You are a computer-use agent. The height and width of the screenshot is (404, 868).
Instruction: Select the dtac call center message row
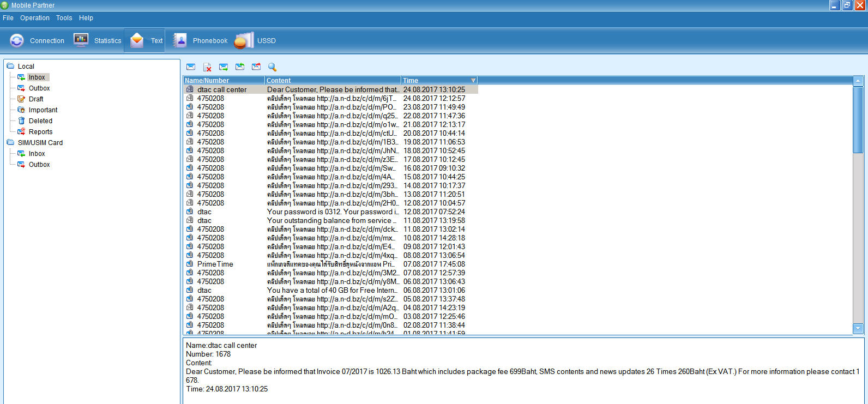pyautogui.click(x=330, y=89)
